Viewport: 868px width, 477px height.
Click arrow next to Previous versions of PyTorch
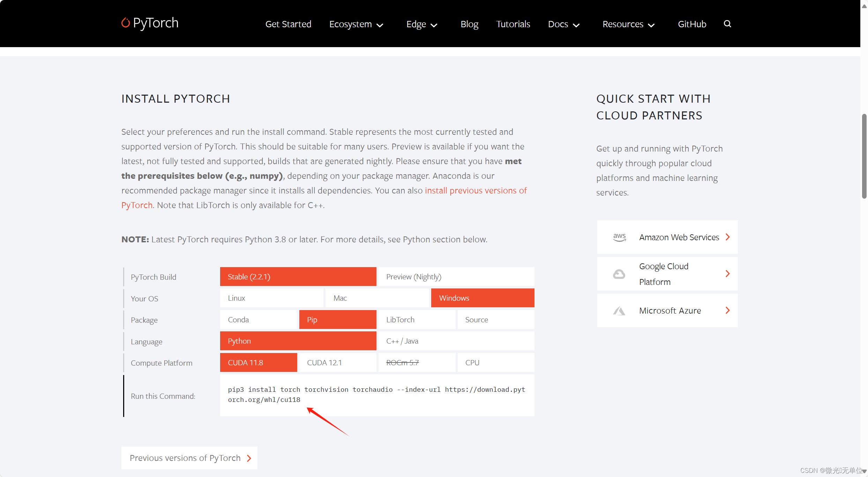[x=249, y=458]
